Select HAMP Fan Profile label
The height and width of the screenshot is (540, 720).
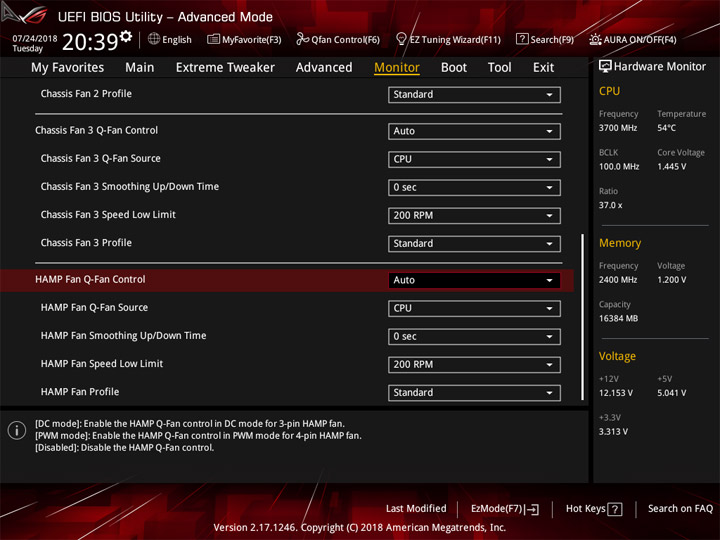pos(80,392)
